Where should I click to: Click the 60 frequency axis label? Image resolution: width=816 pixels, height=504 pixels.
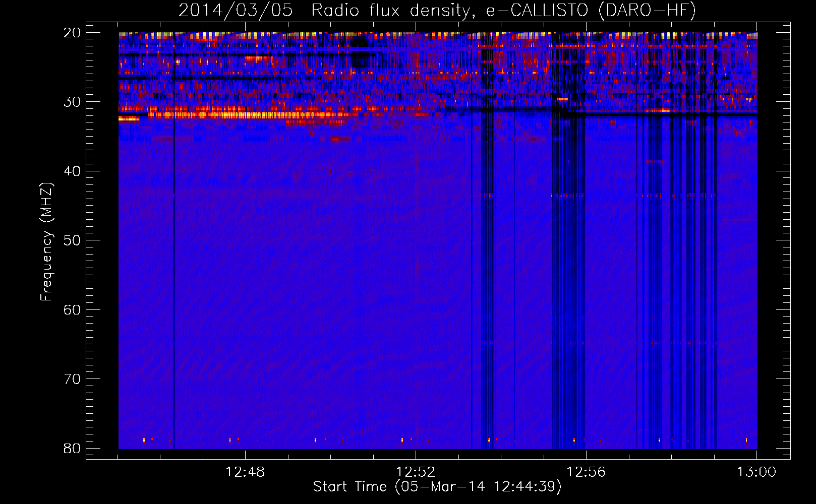(x=72, y=309)
